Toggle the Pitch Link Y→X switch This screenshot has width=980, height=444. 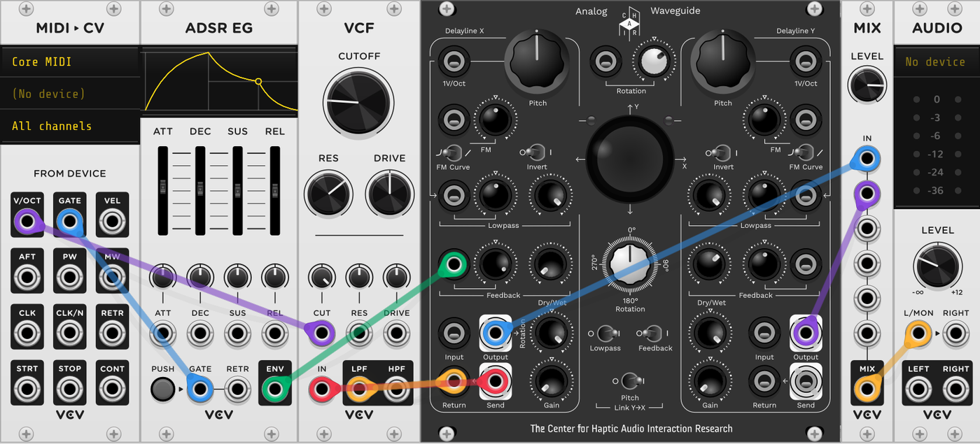tap(629, 381)
